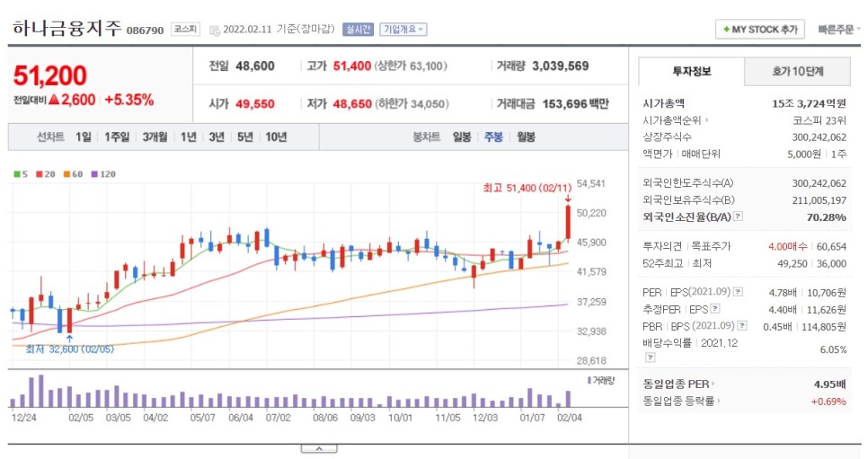868x459 pixels.
Task: Click help icon next to PBR BPS(2021.09)
Action: [x=742, y=326]
